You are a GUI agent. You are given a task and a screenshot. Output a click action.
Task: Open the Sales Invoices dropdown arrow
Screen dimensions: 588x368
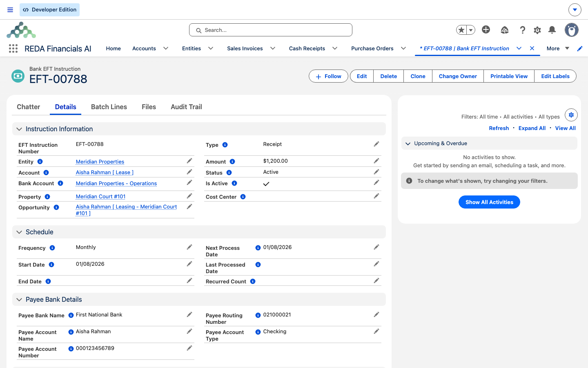(273, 48)
